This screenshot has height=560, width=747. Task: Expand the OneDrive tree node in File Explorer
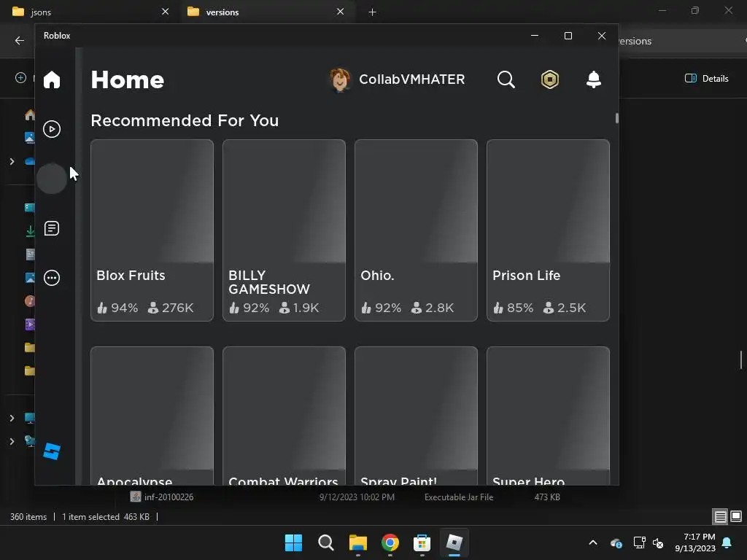coord(12,161)
